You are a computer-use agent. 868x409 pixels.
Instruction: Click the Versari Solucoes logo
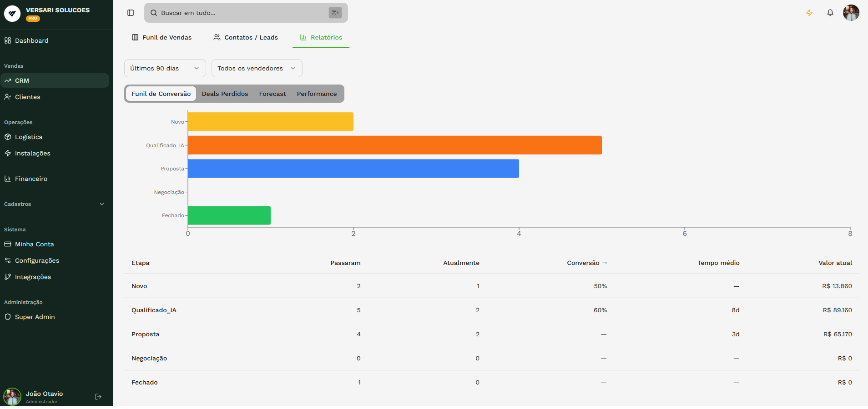(x=12, y=14)
